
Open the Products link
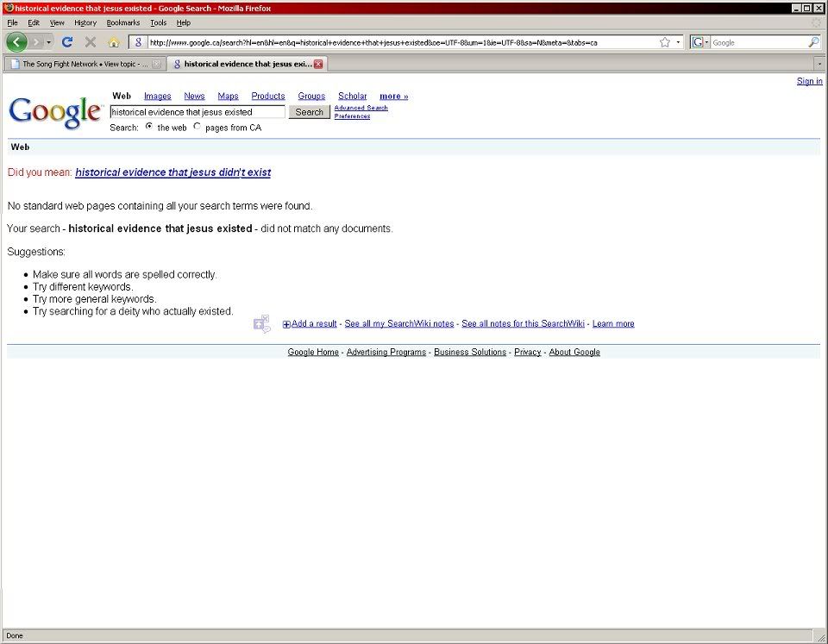point(267,96)
